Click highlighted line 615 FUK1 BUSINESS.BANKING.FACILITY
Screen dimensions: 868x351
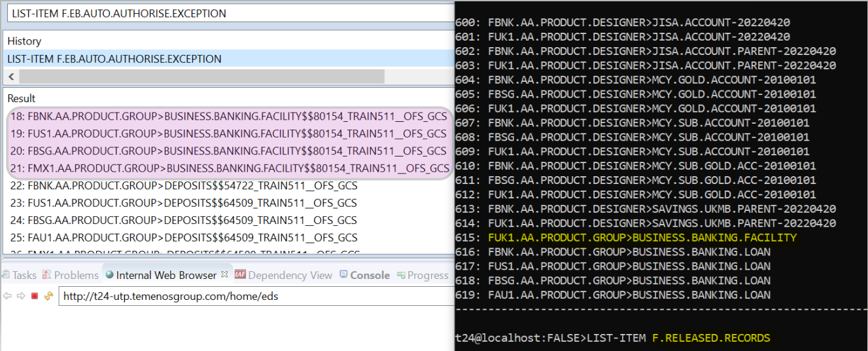(x=626, y=238)
